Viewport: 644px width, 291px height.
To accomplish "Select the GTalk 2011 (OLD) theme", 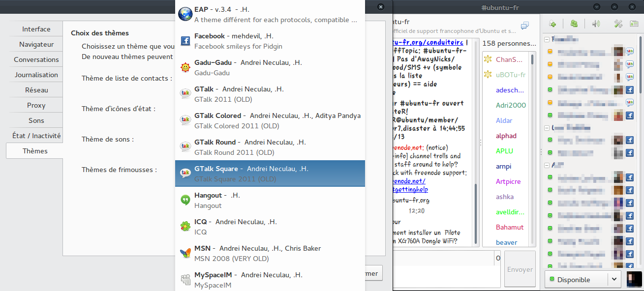I will point(270,94).
